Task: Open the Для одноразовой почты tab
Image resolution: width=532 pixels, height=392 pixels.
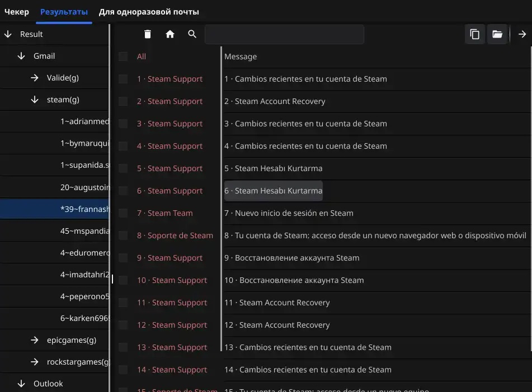Action: point(149,12)
